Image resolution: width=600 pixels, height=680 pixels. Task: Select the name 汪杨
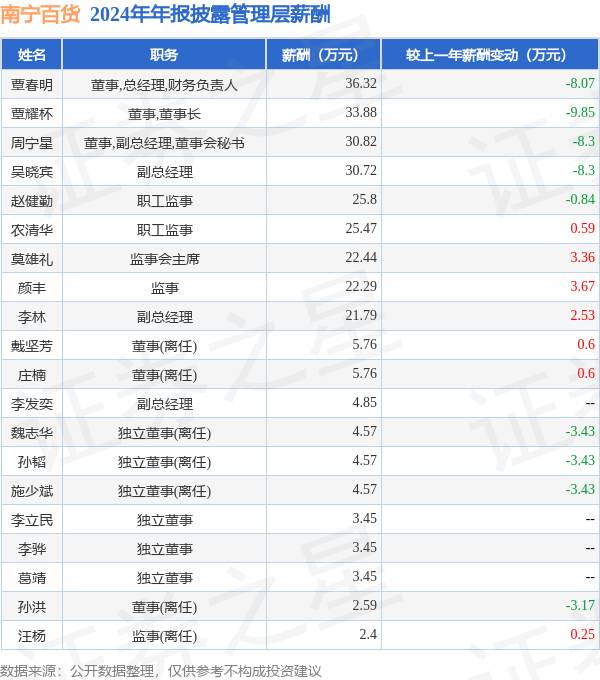click(x=32, y=636)
